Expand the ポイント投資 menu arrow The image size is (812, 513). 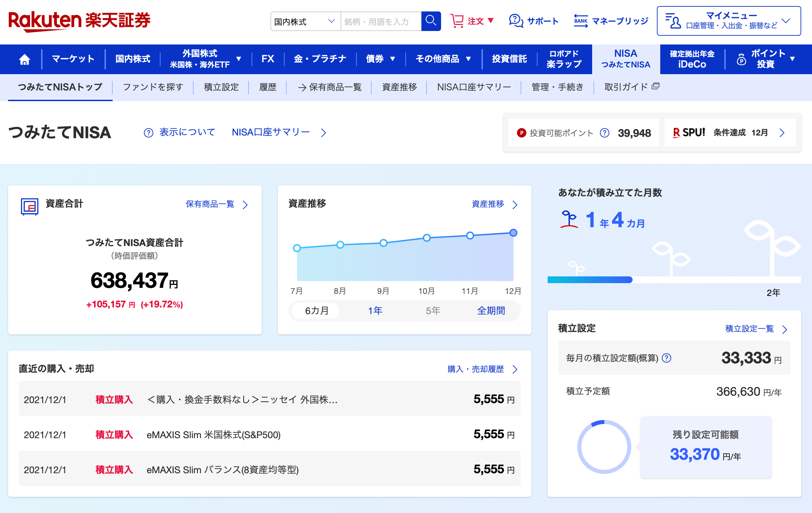click(x=792, y=59)
